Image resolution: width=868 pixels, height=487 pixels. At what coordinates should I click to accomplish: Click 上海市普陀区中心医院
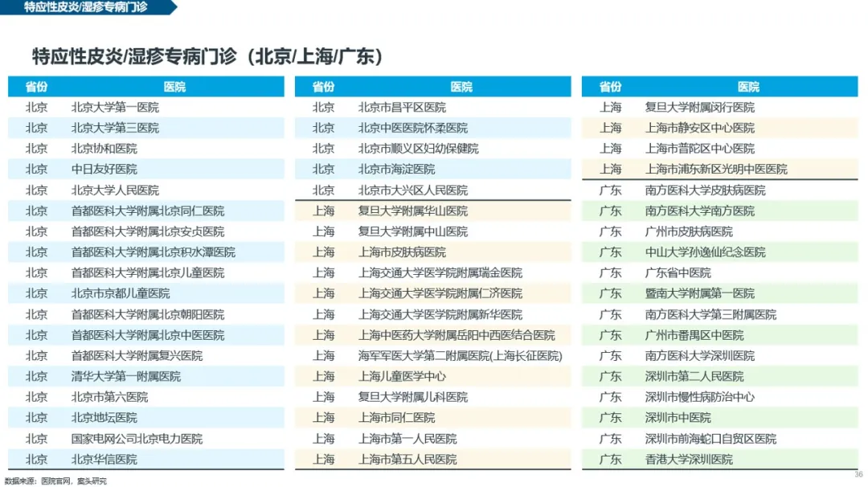coord(700,149)
